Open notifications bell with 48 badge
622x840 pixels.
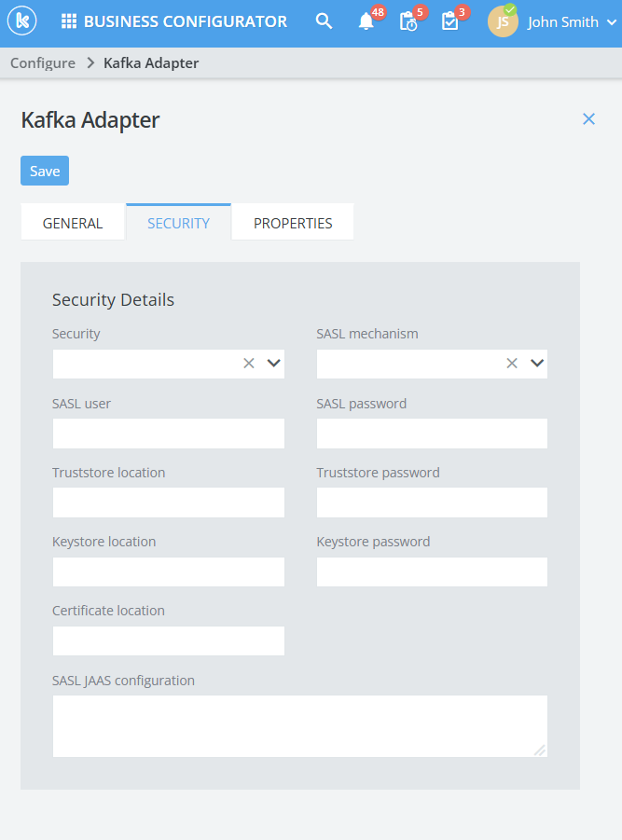click(x=366, y=22)
